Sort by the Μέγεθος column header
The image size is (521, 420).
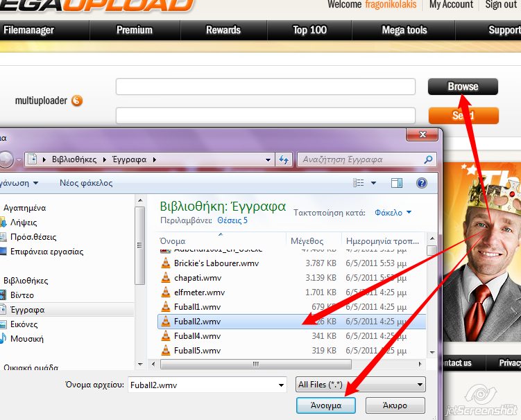click(x=307, y=240)
